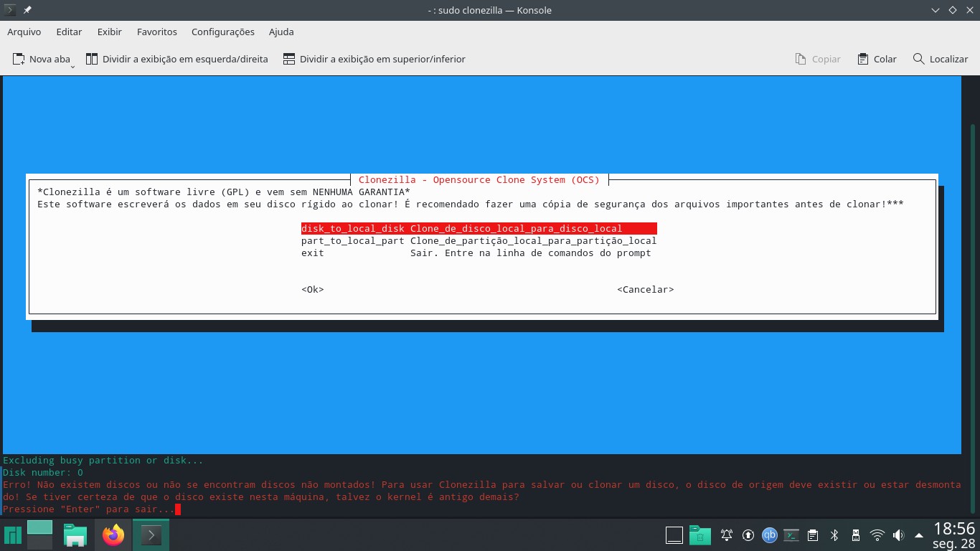This screenshot has width=980, height=551.
Task: Open the Wi-Fi network tray icon
Action: tap(877, 535)
